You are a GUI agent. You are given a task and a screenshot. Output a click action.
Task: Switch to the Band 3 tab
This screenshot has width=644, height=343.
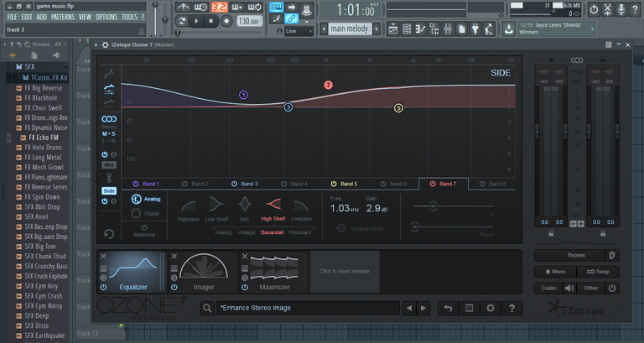245,184
